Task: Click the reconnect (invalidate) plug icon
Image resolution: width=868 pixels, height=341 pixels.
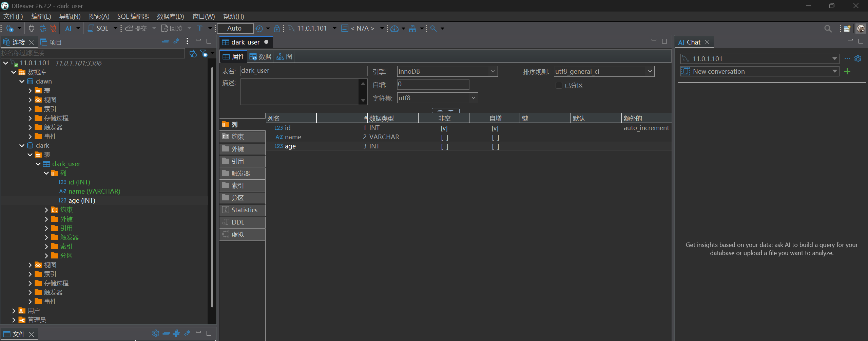Action: click(x=42, y=29)
